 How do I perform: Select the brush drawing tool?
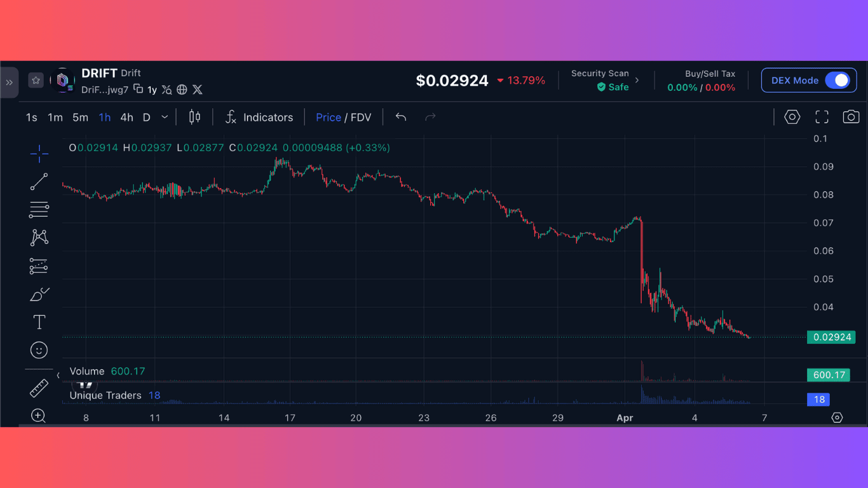pos(39,294)
